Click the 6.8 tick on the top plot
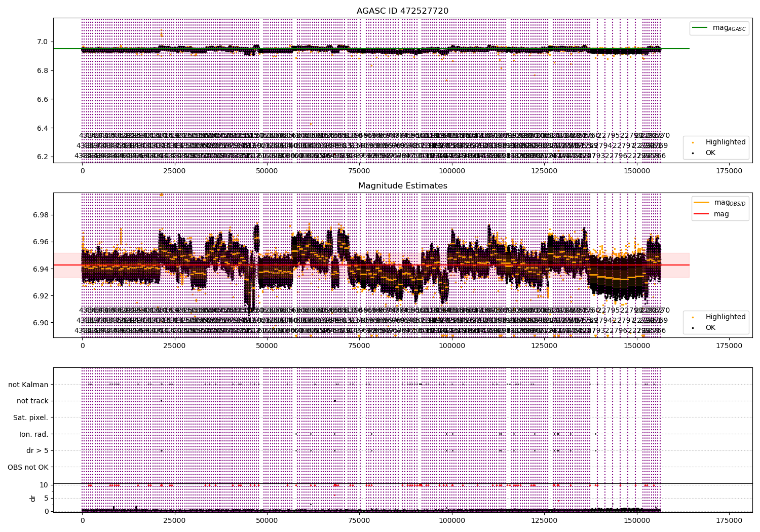The height and width of the screenshot is (532, 760). 43,70
